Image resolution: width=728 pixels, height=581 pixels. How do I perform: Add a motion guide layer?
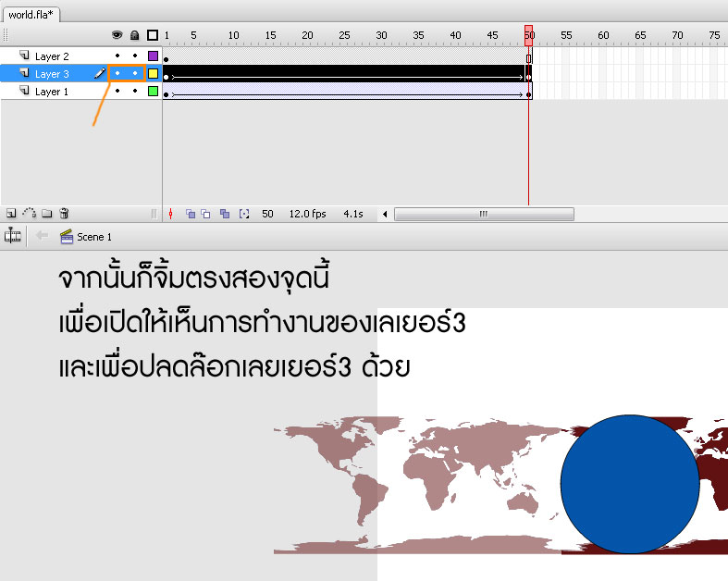30,213
